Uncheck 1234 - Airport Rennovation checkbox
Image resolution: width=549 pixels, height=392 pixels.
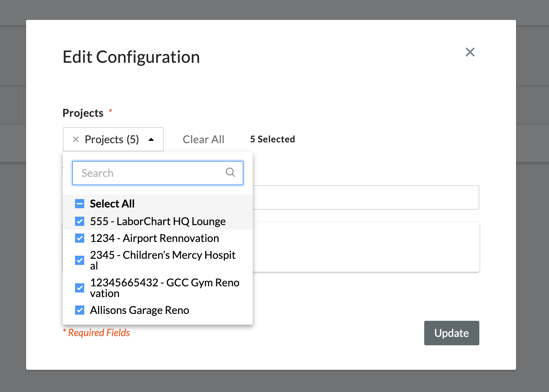(x=80, y=238)
